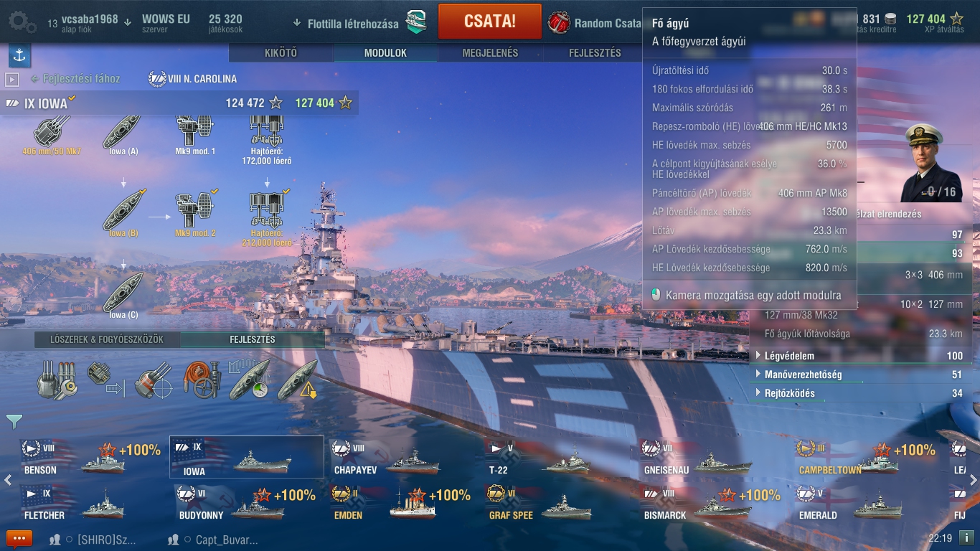Switch to the MODULOK tab
The image size is (980, 551).
point(385,53)
